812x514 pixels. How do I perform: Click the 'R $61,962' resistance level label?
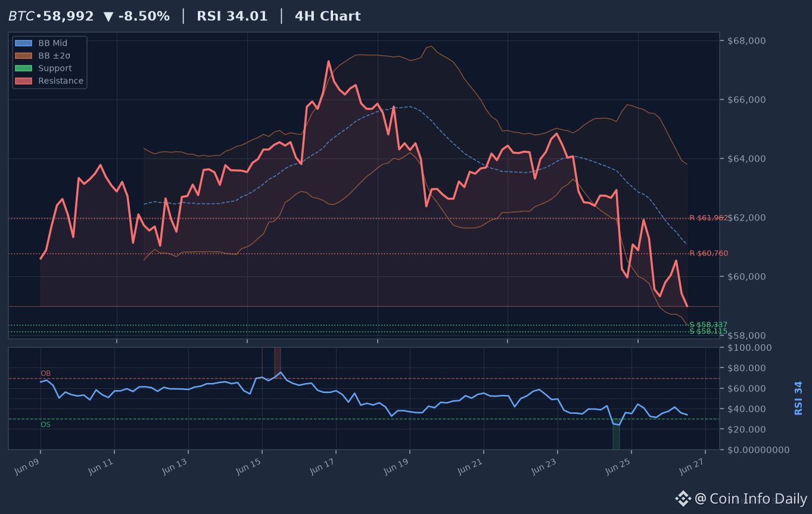pyautogui.click(x=708, y=218)
